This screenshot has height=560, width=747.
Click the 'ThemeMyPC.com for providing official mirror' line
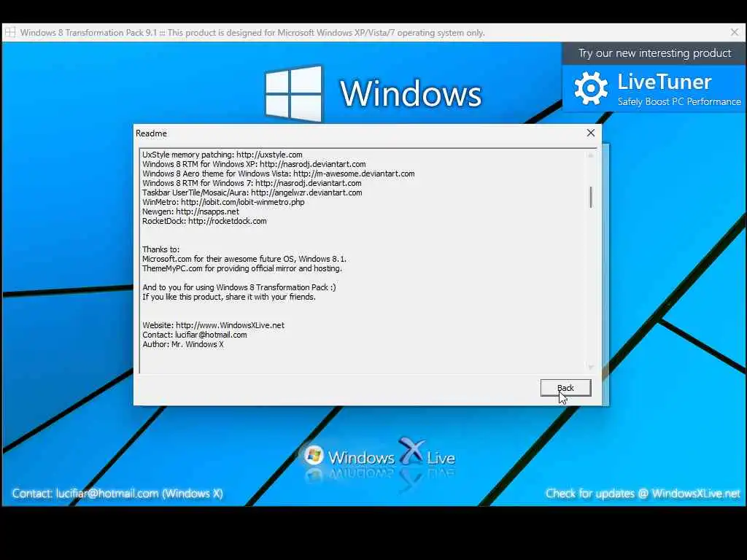click(x=242, y=268)
